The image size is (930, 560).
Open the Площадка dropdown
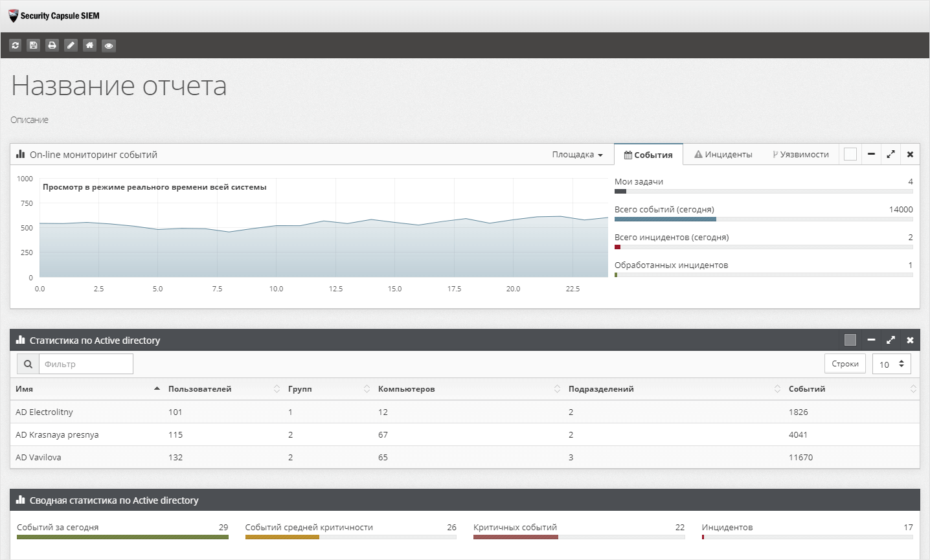577,155
